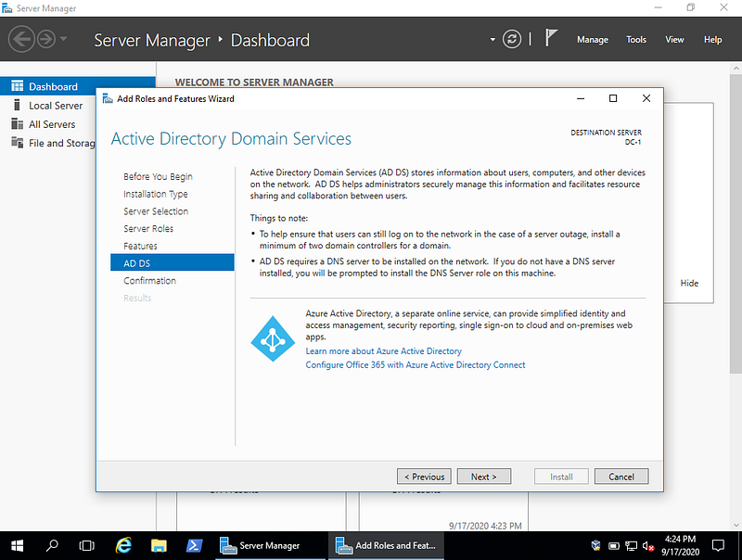Image resolution: width=742 pixels, height=560 pixels.
Task: Click the muted volume tray icon
Action: 647,546
